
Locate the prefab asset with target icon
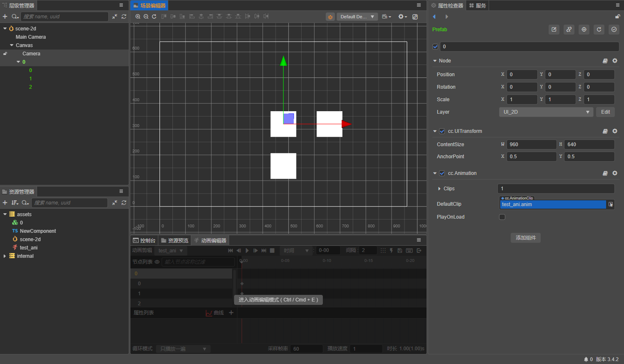[584, 30]
